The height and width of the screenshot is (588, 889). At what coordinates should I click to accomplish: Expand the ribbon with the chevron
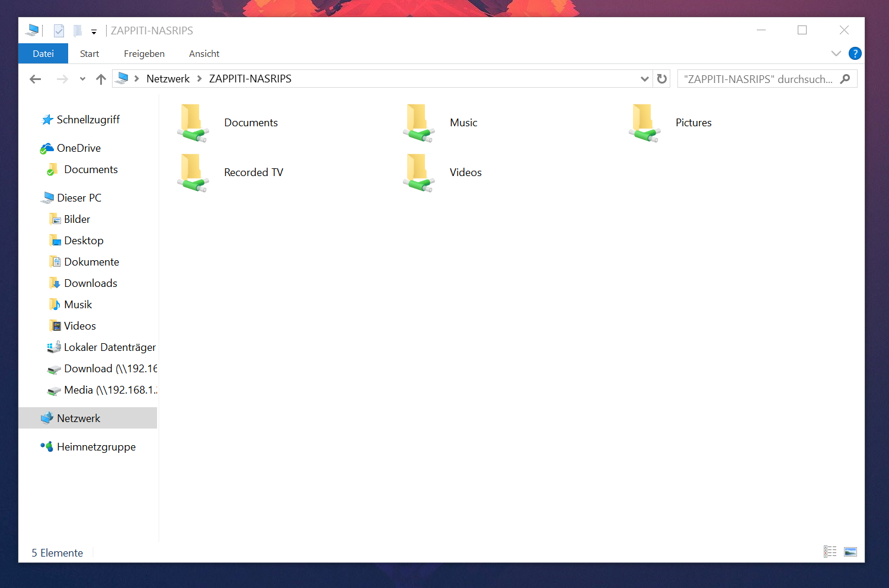point(836,53)
